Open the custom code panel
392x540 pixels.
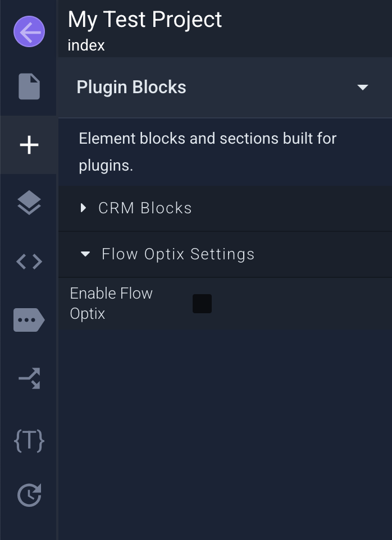pyautogui.click(x=29, y=261)
